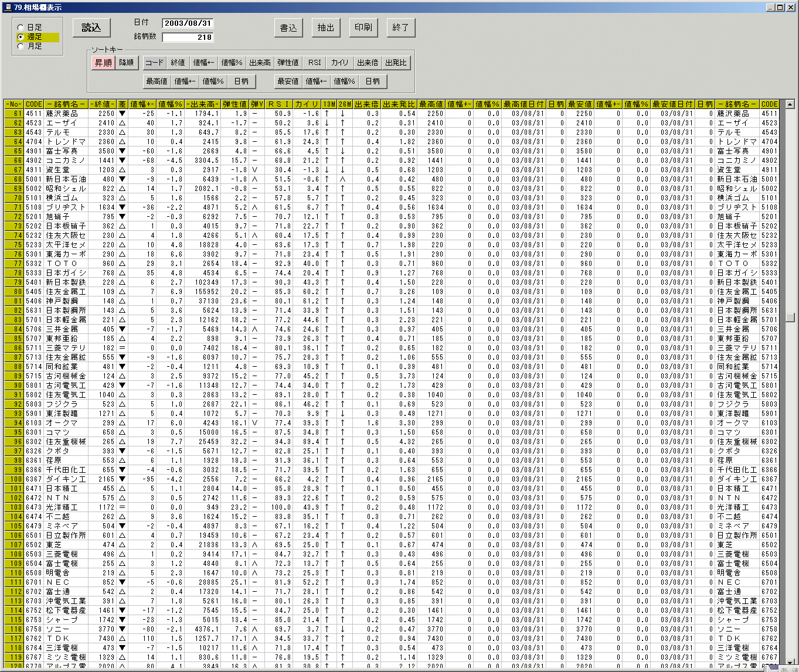Click the 印刷 button

click(363, 28)
